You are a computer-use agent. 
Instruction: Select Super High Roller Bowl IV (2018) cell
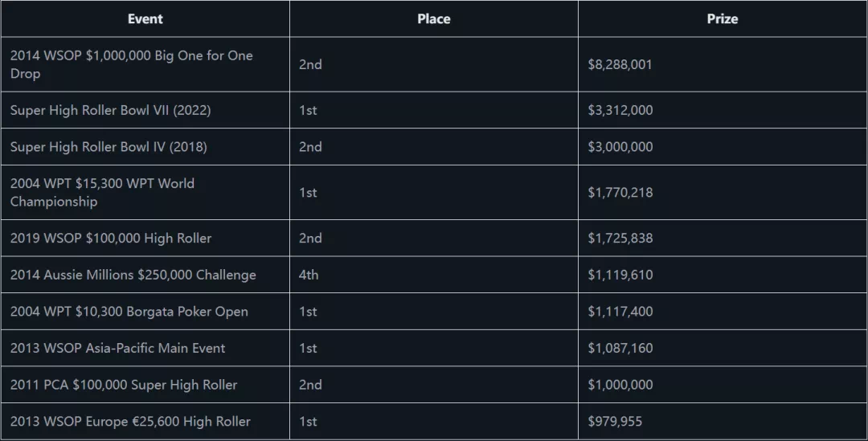click(108, 147)
